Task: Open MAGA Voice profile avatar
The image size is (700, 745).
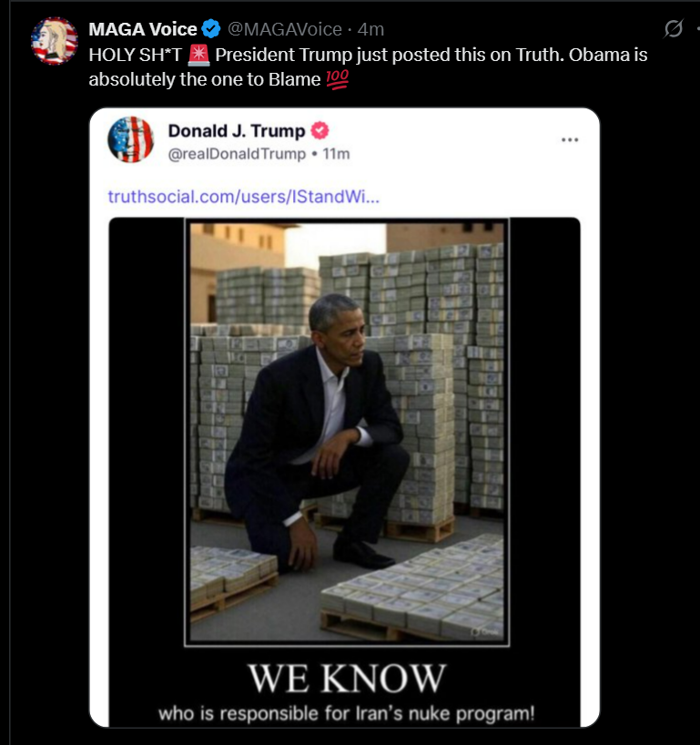Action: (54, 40)
